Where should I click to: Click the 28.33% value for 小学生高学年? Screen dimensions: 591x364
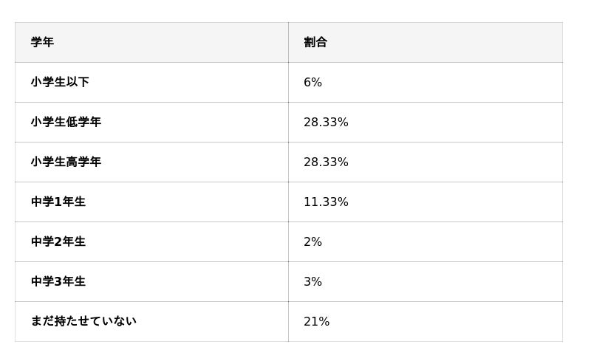tap(326, 162)
